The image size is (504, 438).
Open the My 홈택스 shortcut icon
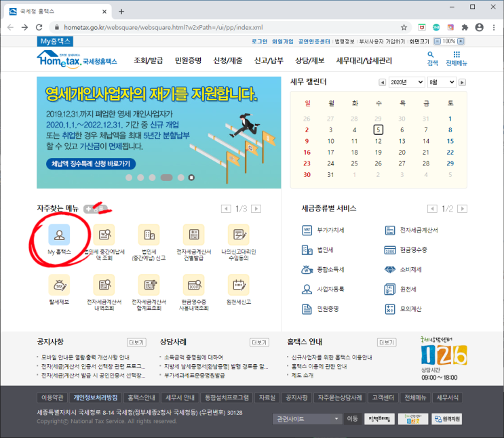click(59, 235)
